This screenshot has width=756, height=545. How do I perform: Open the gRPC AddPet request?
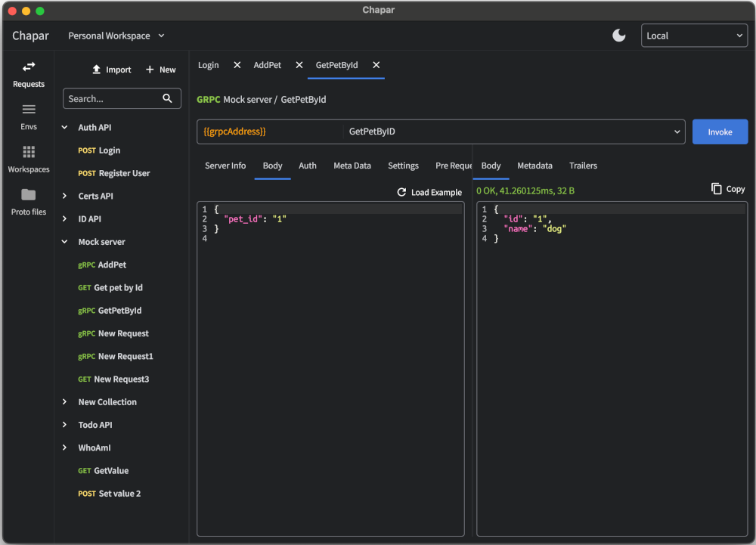point(102,265)
